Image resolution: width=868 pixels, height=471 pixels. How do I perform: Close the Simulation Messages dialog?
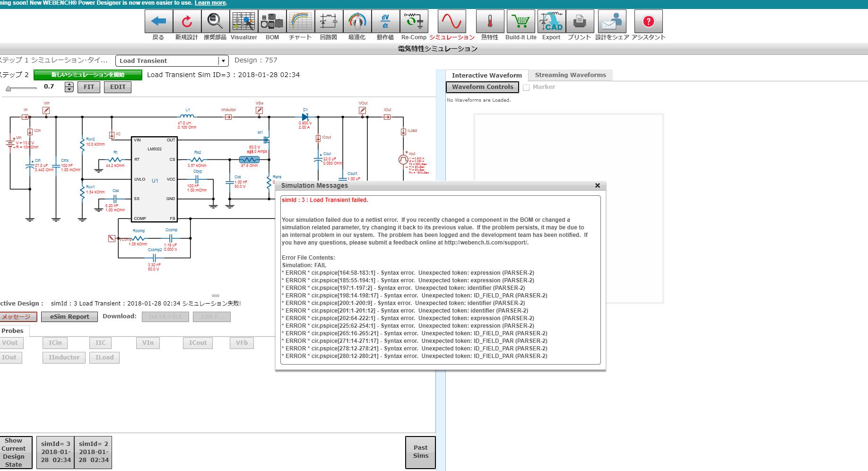597,185
